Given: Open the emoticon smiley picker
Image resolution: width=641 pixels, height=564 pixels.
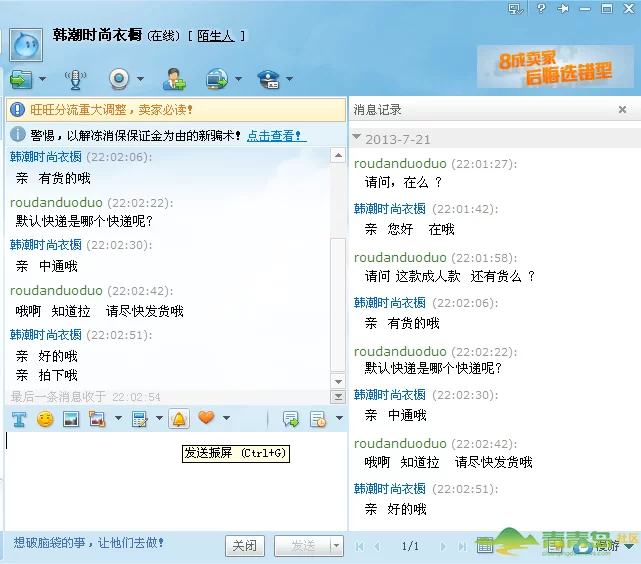Looking at the screenshot, I should [45, 419].
